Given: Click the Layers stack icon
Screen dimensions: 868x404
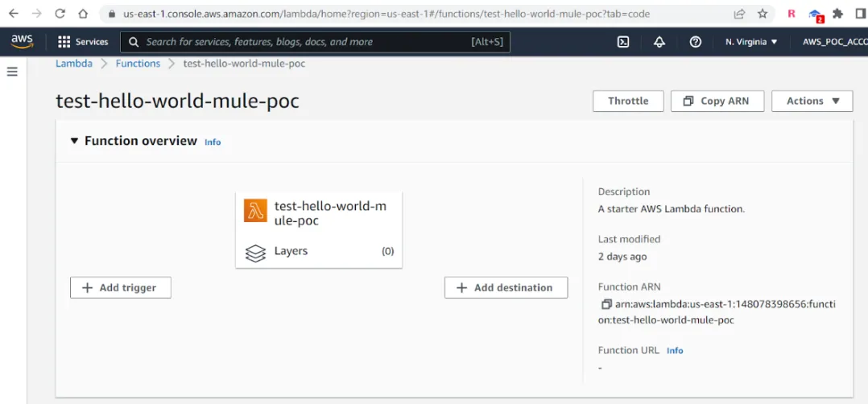Looking at the screenshot, I should (x=255, y=253).
